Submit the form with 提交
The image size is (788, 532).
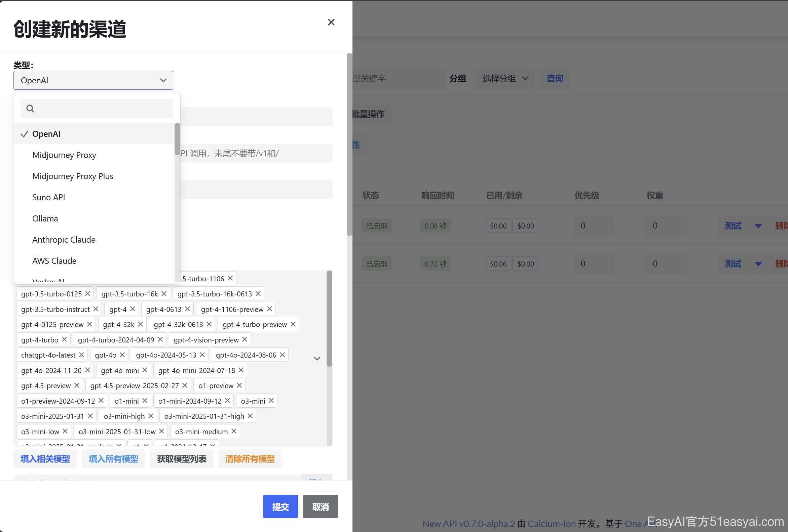[280, 506]
